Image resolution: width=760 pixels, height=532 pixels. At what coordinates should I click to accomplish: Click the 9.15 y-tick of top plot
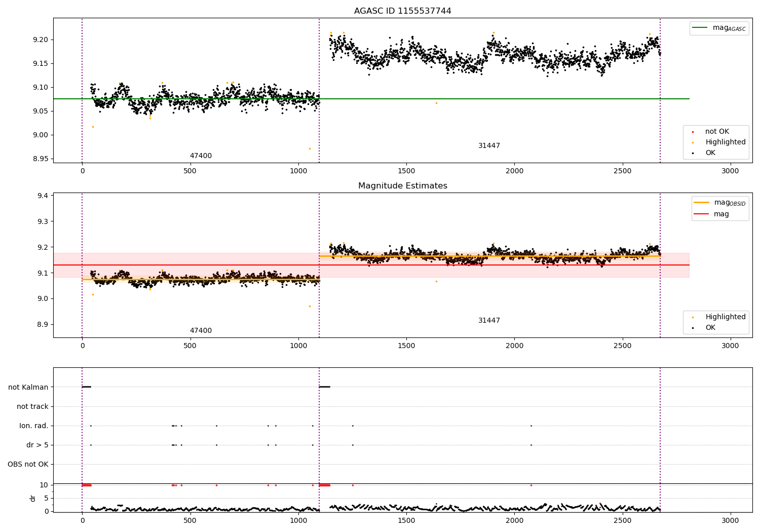click(x=41, y=63)
